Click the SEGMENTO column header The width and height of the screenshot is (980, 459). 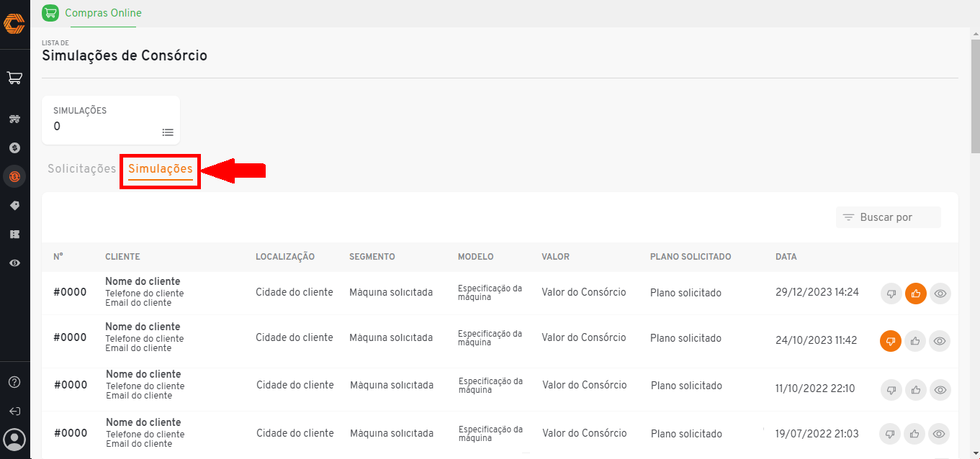[372, 257]
